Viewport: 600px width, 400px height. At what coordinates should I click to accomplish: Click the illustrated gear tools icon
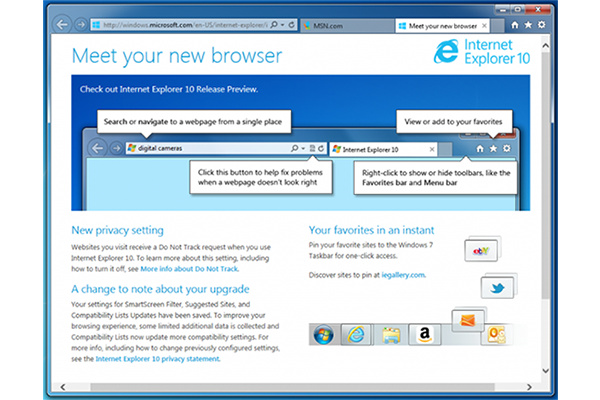507,148
